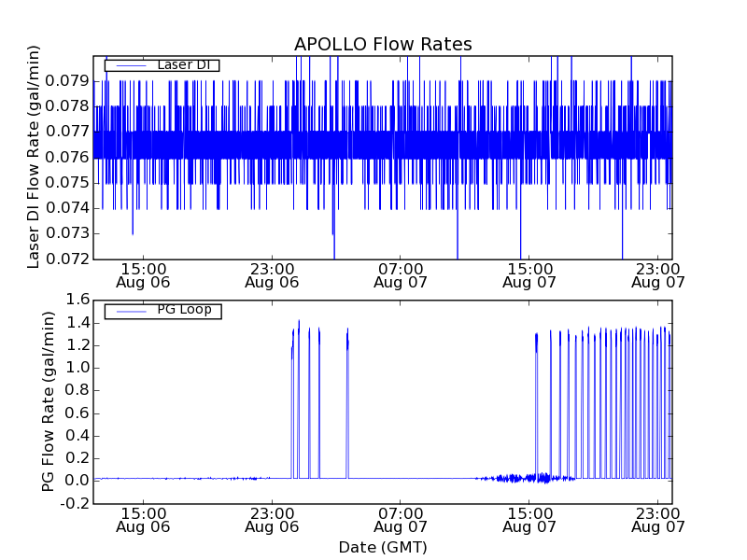Click the 1.4 tick label on PG axis

[78, 323]
